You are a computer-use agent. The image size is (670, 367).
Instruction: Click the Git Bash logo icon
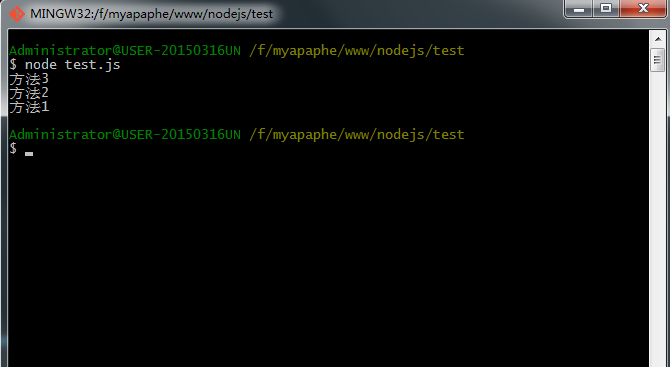[x=17, y=14]
